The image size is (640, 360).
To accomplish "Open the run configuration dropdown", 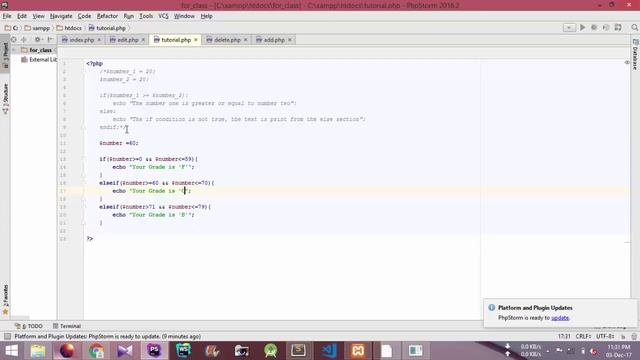I will click(569, 28).
